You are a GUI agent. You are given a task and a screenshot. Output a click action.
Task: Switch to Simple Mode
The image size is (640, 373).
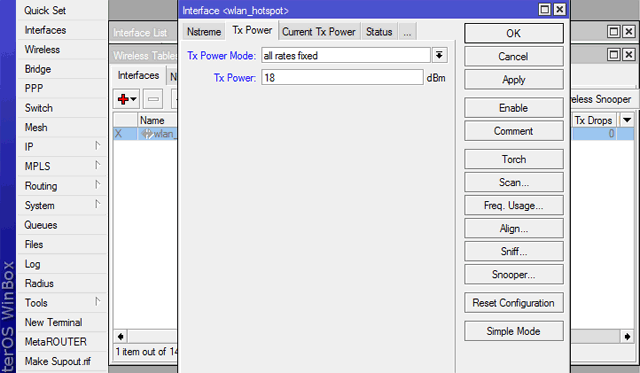tap(513, 331)
